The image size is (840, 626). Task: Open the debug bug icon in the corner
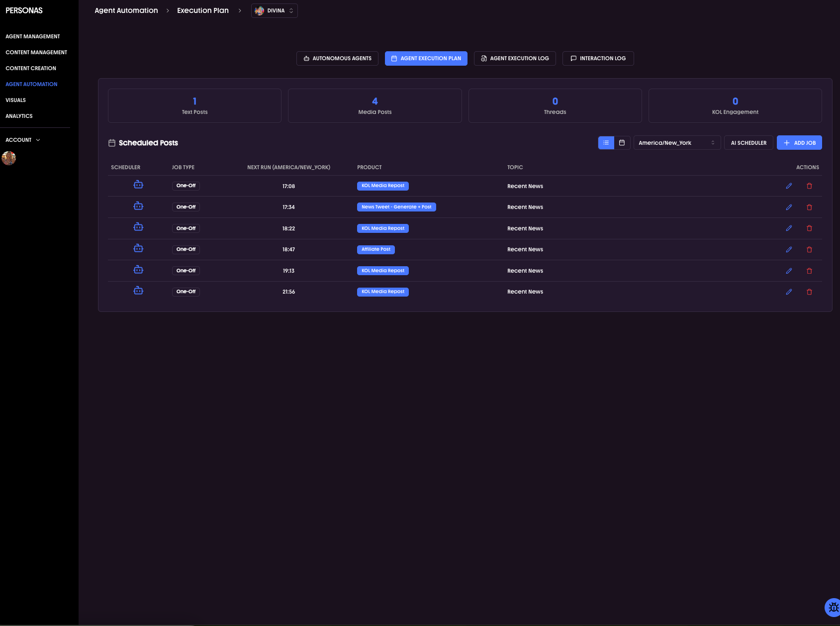click(x=833, y=608)
